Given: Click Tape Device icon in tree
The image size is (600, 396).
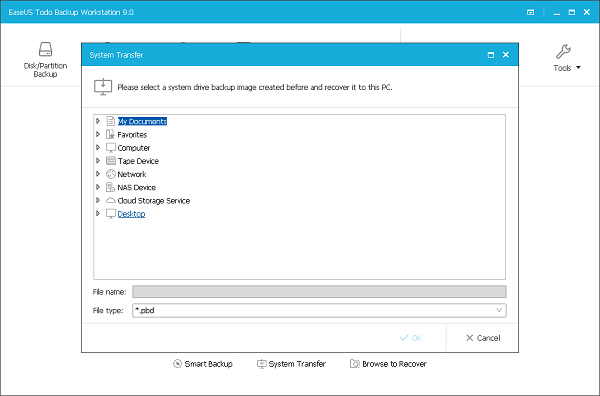Looking at the screenshot, I should tap(111, 161).
